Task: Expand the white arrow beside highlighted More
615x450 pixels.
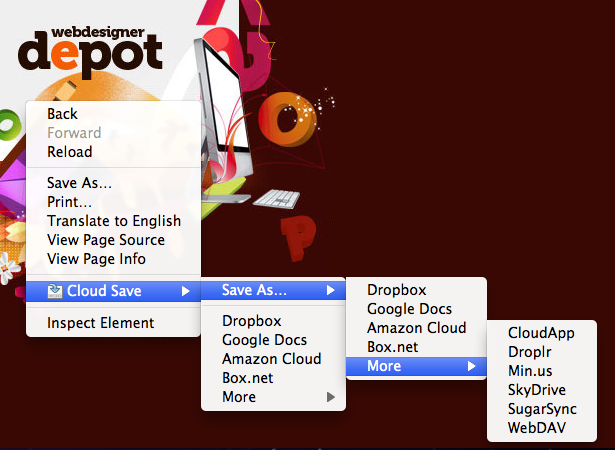Action: [471, 366]
